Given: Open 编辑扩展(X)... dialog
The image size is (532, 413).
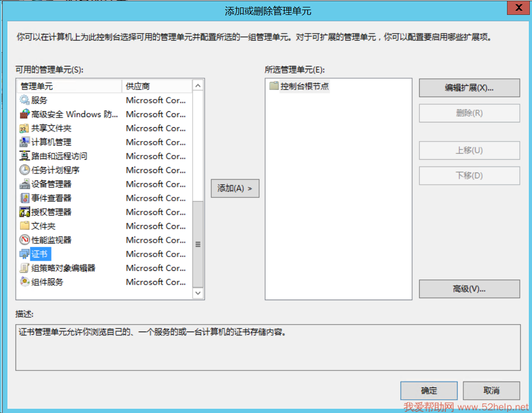Looking at the screenshot, I should click(x=469, y=88).
